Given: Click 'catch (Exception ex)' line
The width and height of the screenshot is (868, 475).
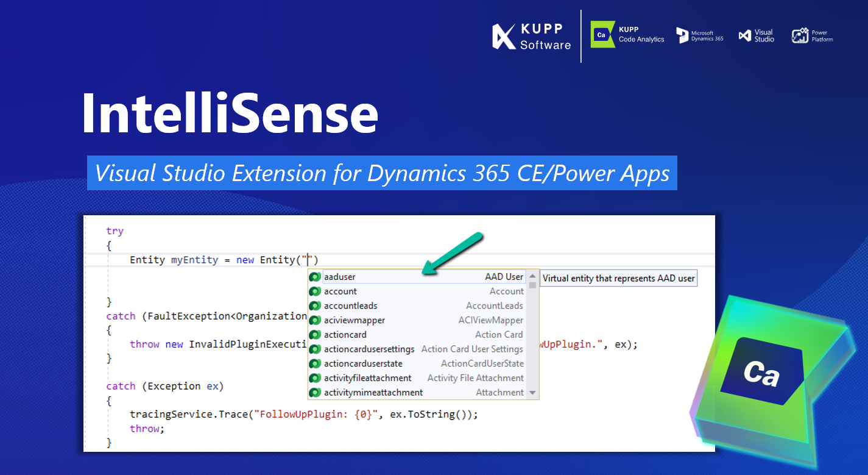Looking at the screenshot, I should (x=165, y=386).
